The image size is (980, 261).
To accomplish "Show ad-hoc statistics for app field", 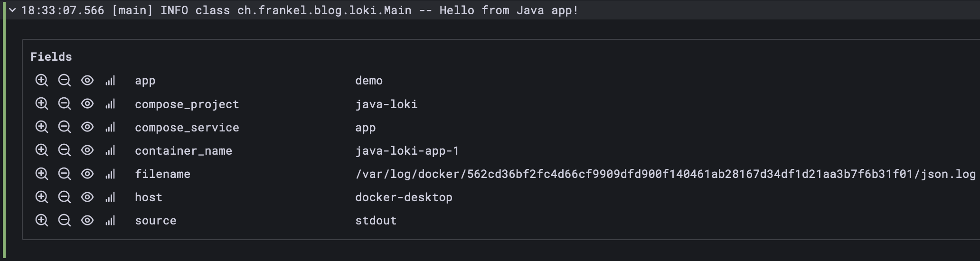I will (110, 80).
